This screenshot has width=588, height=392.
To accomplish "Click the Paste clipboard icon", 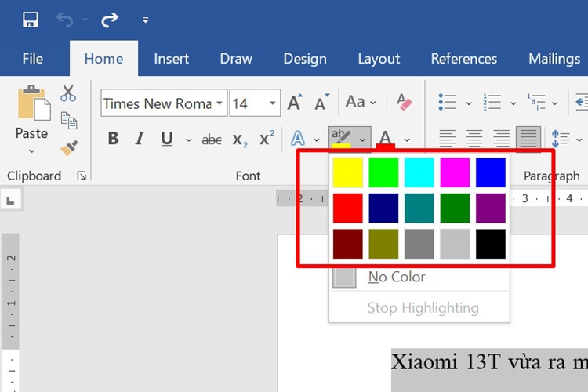I will pos(34,103).
